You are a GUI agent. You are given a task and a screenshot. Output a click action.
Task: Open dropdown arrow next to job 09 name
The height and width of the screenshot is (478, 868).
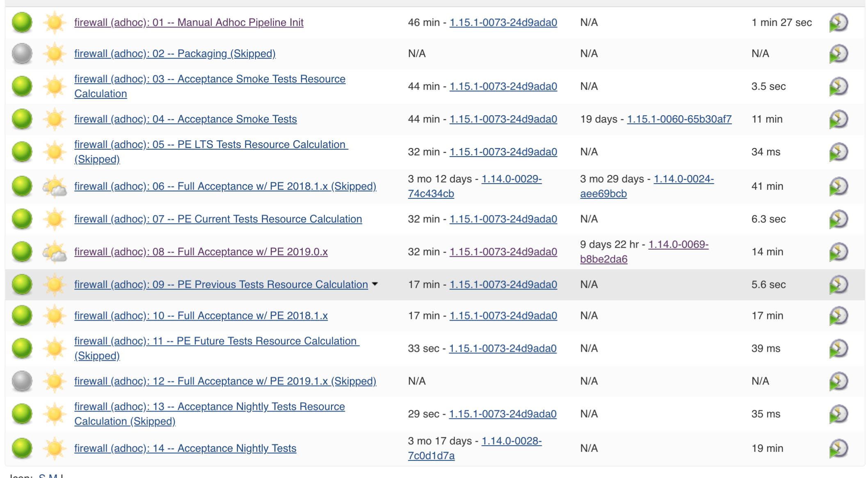[x=375, y=284]
